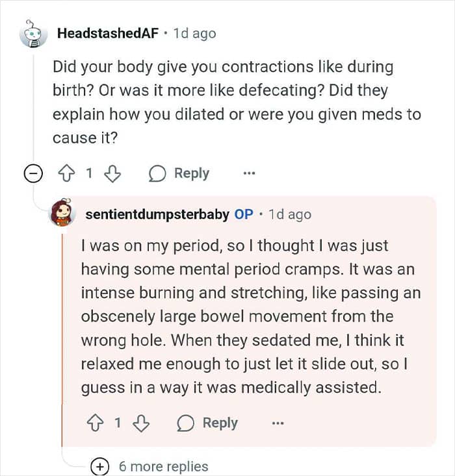
Task: Click speech bubble icon under HeadstashedAF's comment
Action: 158,174
